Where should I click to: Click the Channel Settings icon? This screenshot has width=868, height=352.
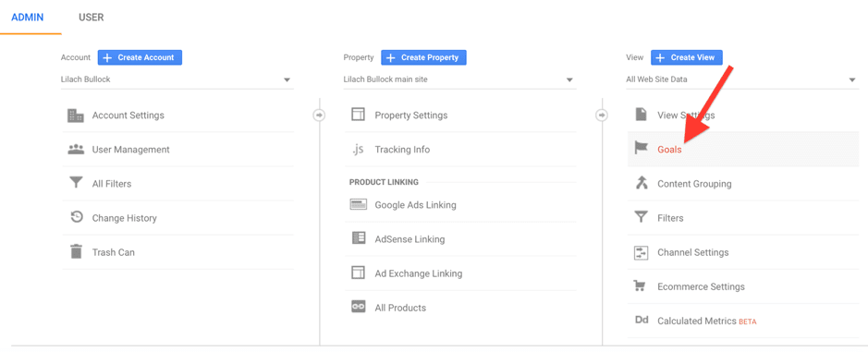(641, 252)
